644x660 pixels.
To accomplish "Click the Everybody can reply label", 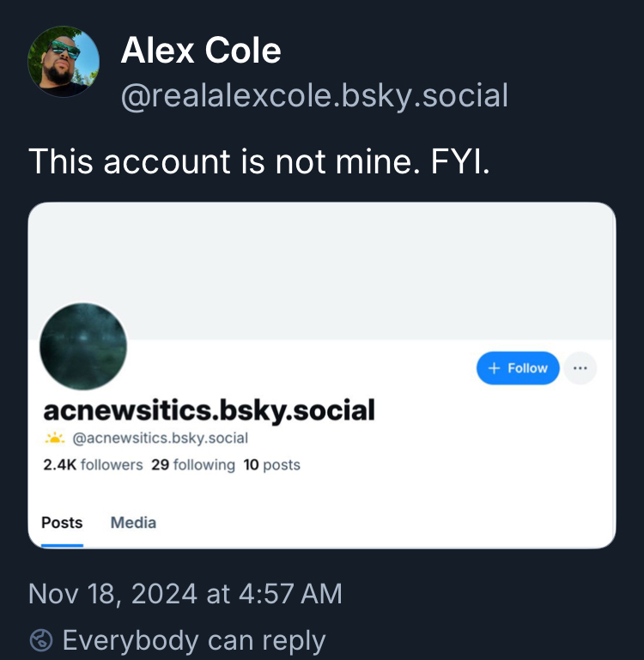I will click(x=194, y=640).
